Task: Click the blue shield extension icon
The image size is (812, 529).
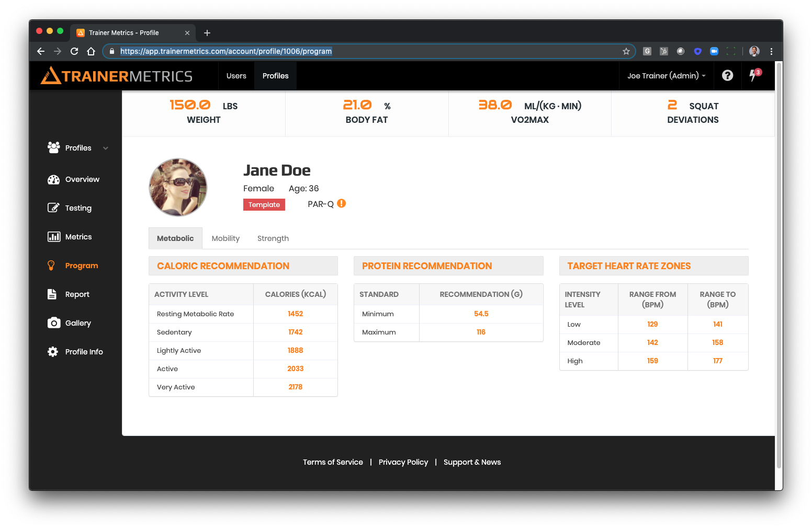Action: click(697, 51)
